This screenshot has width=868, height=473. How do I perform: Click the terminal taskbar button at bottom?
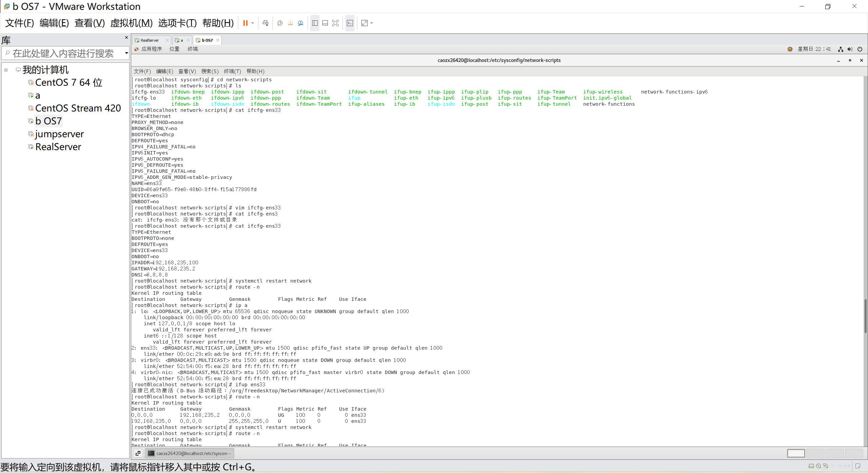(190, 453)
